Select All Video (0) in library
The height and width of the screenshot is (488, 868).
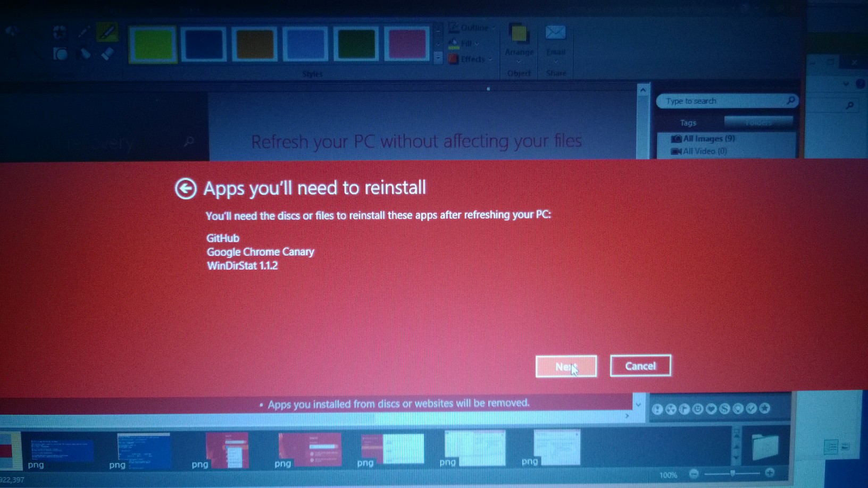pos(699,152)
